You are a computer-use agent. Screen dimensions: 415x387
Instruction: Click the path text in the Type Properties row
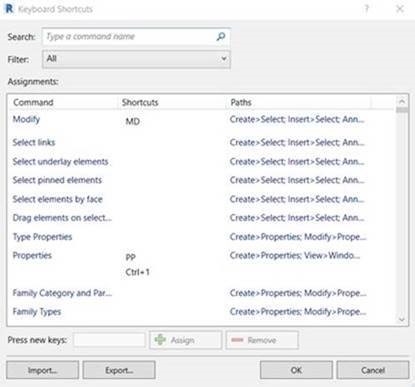tap(298, 237)
